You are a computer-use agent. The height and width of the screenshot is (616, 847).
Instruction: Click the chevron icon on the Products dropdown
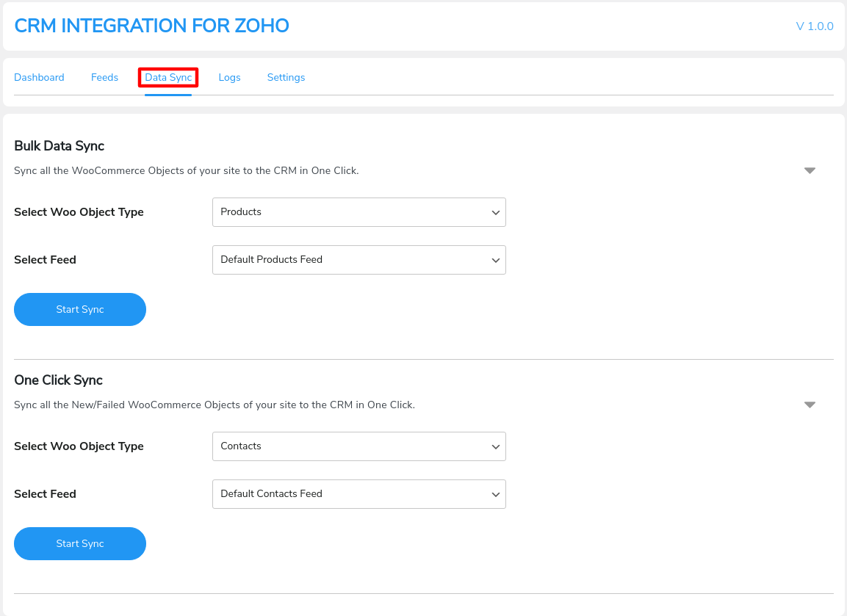(495, 211)
